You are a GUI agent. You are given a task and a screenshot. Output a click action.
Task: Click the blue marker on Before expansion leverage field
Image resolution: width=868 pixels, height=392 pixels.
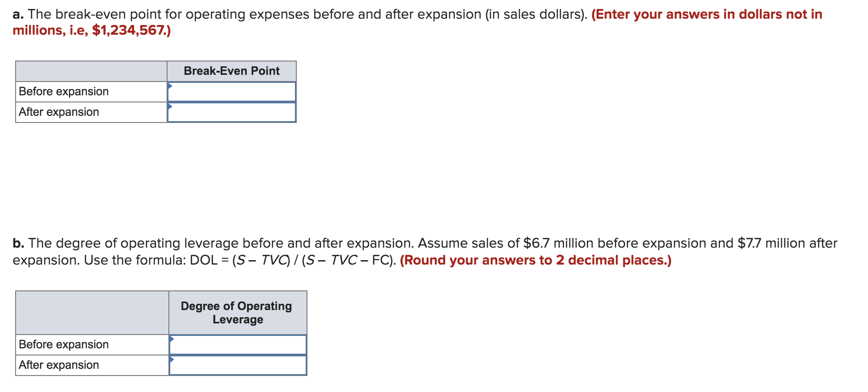pyautogui.click(x=172, y=340)
